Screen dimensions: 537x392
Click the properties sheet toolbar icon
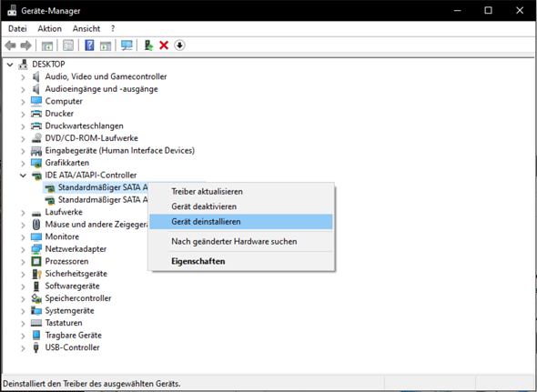click(68, 45)
